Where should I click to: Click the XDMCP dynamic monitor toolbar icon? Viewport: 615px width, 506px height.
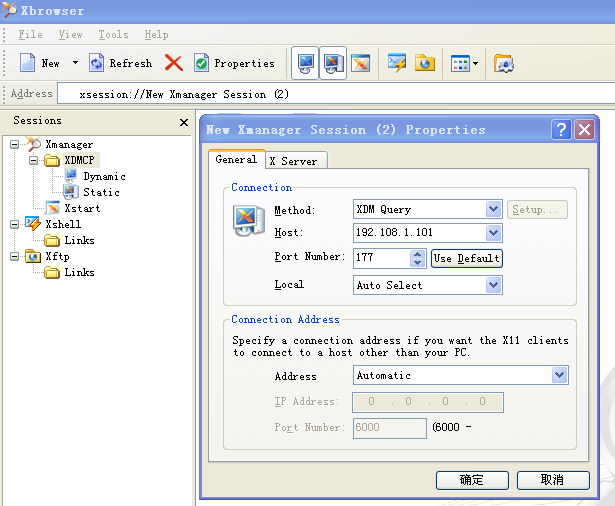pos(306,63)
